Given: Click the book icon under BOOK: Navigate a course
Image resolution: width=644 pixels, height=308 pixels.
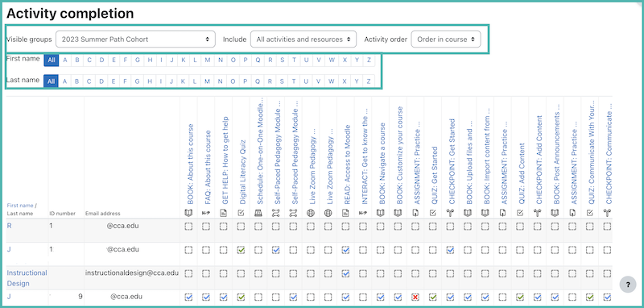Looking at the screenshot, I should tap(381, 213).
